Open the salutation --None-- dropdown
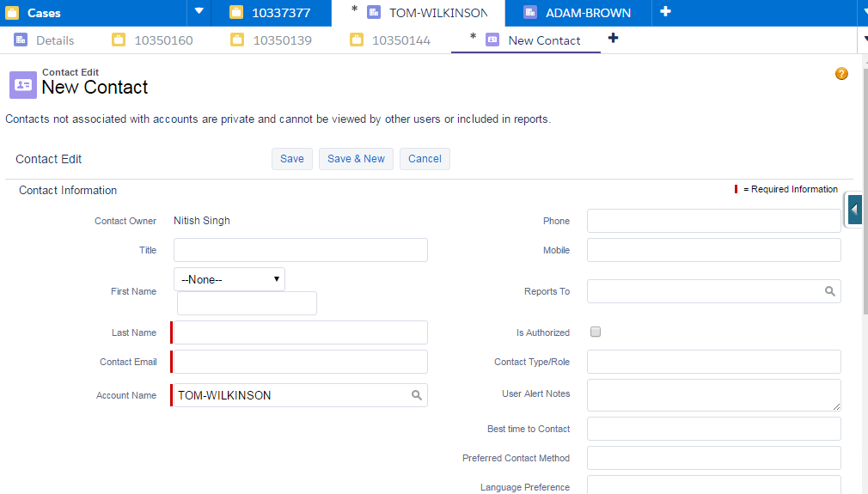The width and height of the screenshot is (868, 494). click(229, 279)
